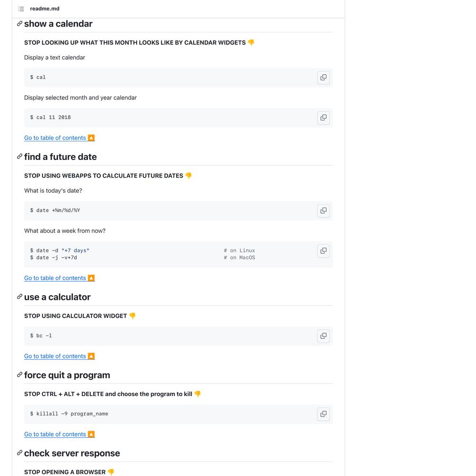Click anchor link icon beside 'use a calculator'
Screen dimensions: 476x476
(x=20, y=297)
